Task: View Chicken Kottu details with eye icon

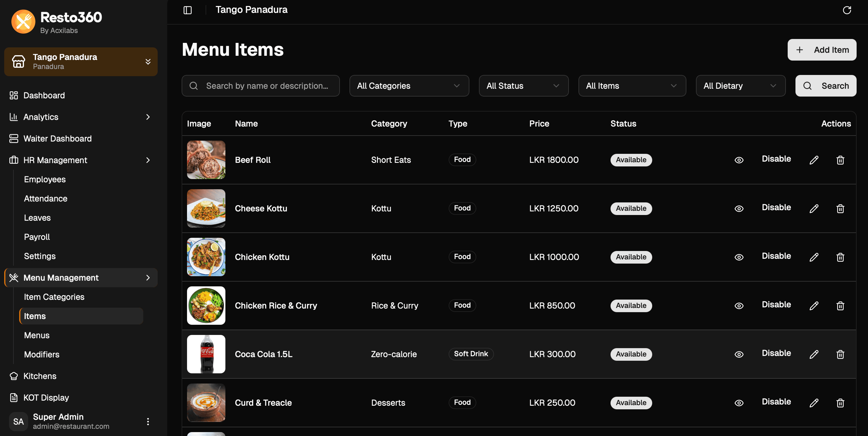Action: click(x=739, y=257)
